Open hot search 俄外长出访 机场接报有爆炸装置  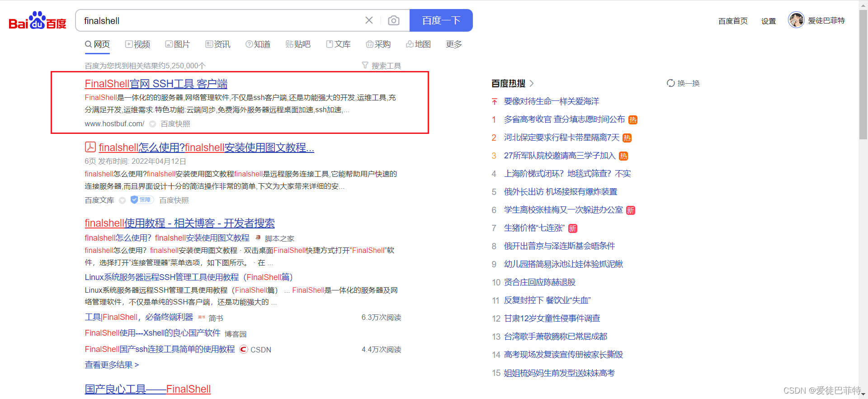[x=561, y=192]
